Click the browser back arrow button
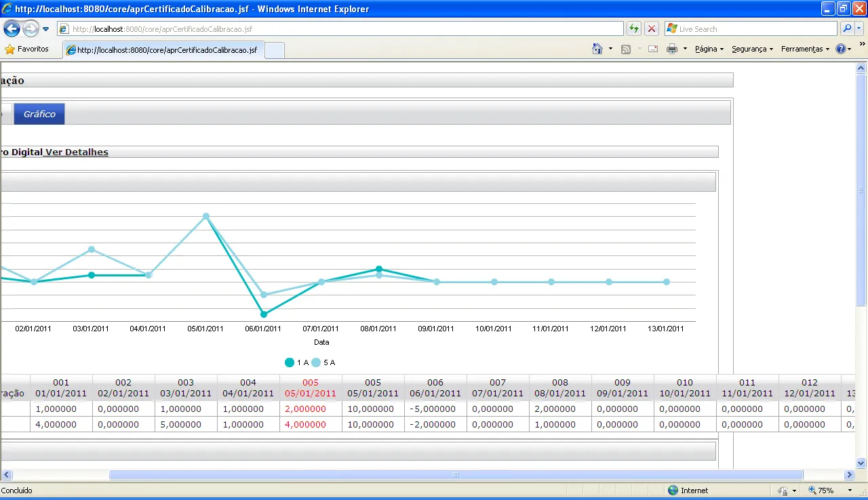The width and height of the screenshot is (868, 500). (12, 29)
